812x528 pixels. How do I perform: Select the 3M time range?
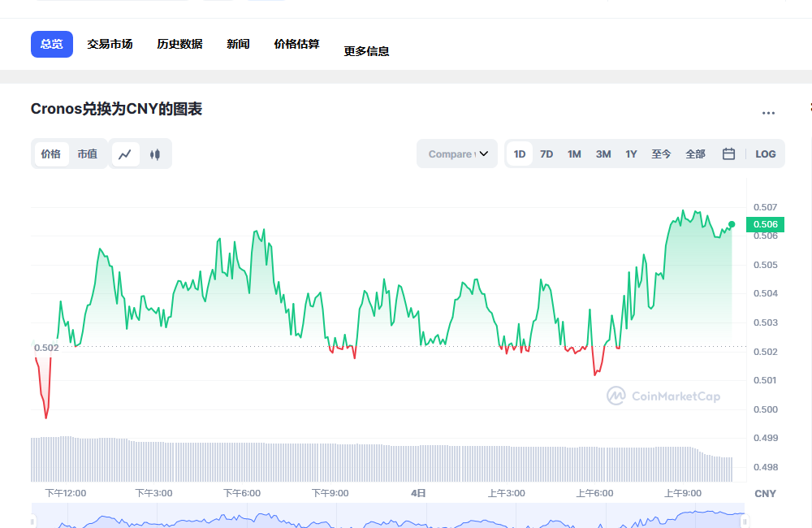click(603, 154)
